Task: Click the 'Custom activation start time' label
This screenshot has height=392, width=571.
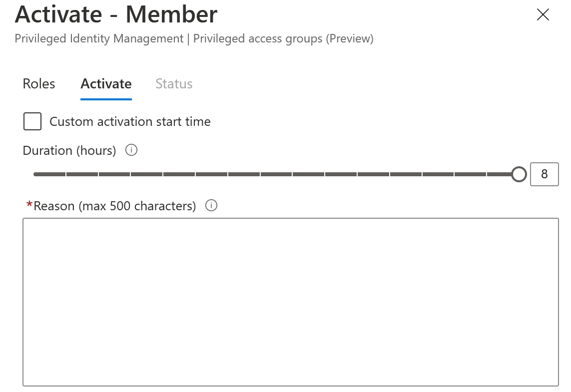Action: click(130, 121)
